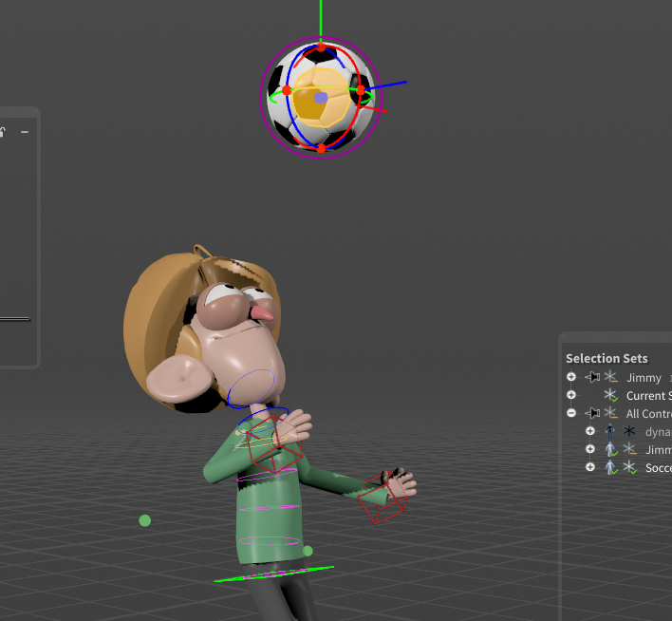Viewport: 672px width, 621px height.
Task: Click the horizontal slider bar in left panel
Action: click(x=14, y=319)
